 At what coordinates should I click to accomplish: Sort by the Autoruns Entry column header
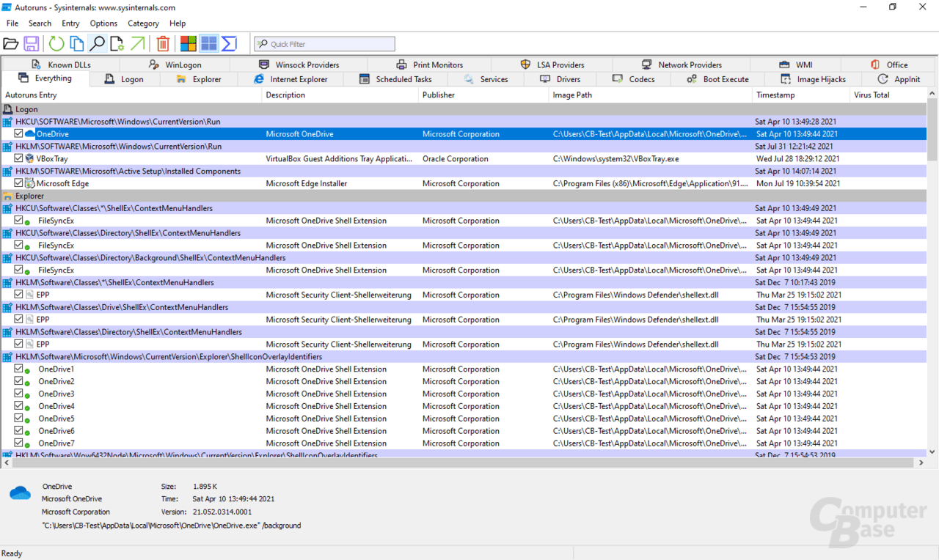(131, 95)
